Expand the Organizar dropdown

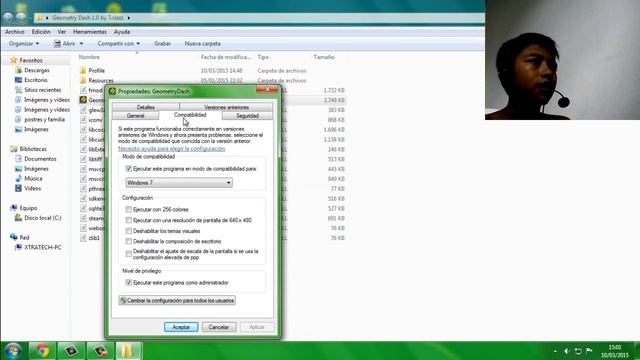coord(24,43)
